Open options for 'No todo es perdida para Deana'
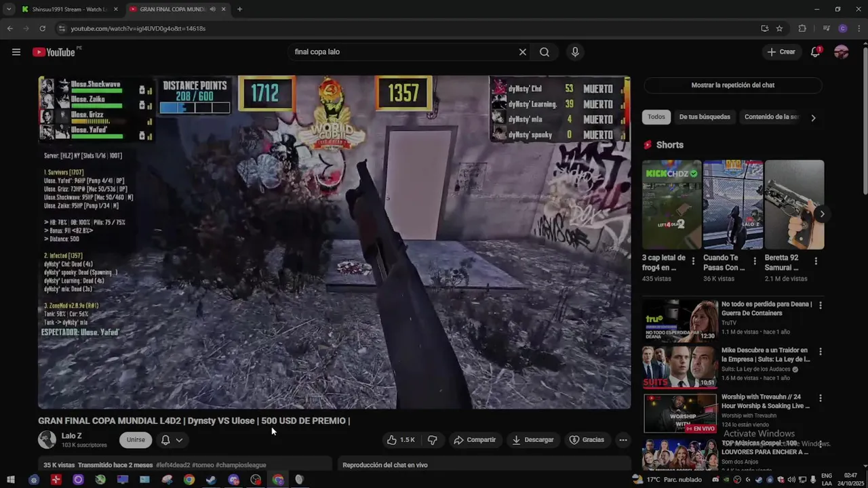 821,306
